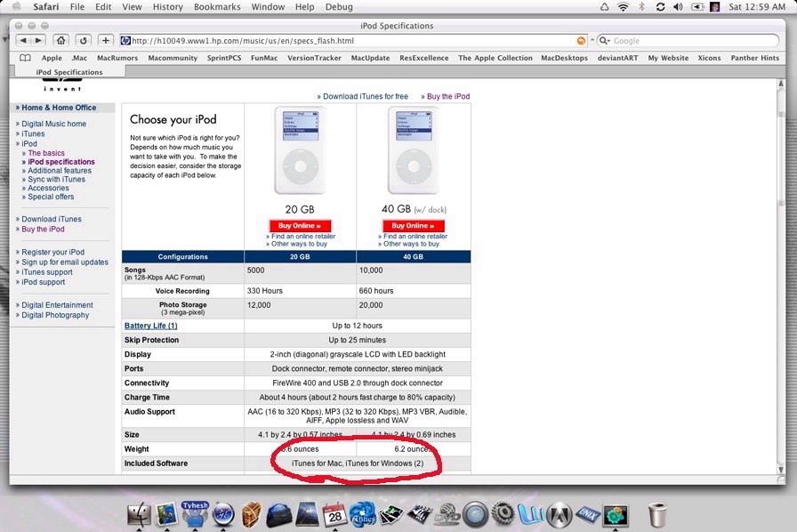Open iTunes icon in the dock

(x=362, y=515)
